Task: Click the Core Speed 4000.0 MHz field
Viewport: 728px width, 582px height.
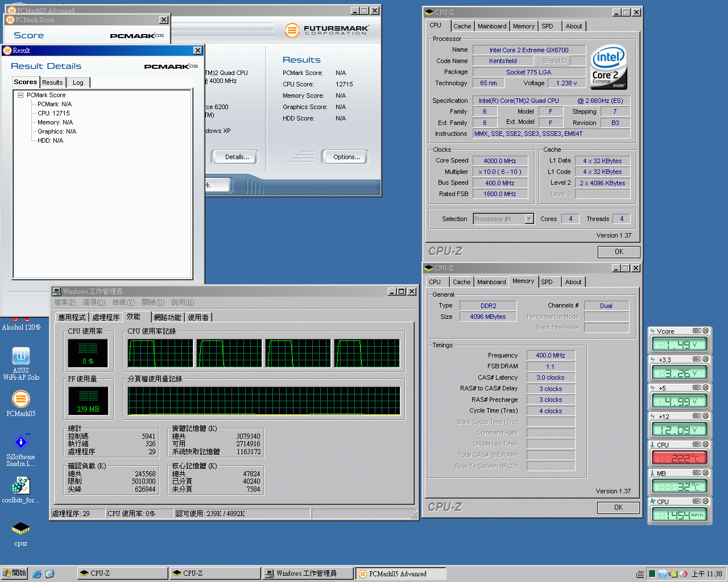Action: [500, 161]
